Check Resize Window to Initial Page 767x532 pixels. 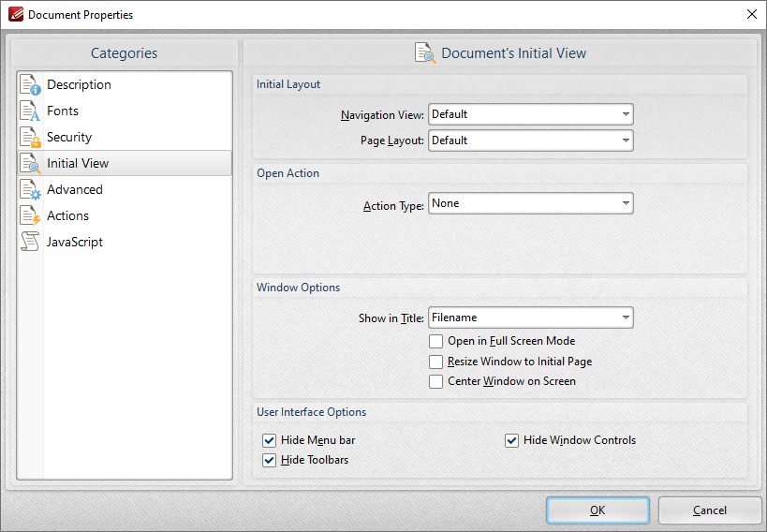(435, 362)
